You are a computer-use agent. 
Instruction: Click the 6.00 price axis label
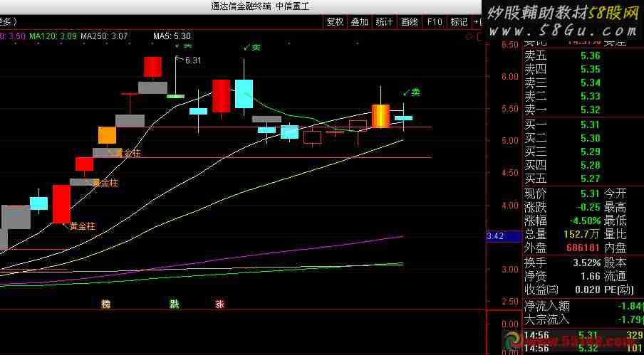(x=509, y=76)
